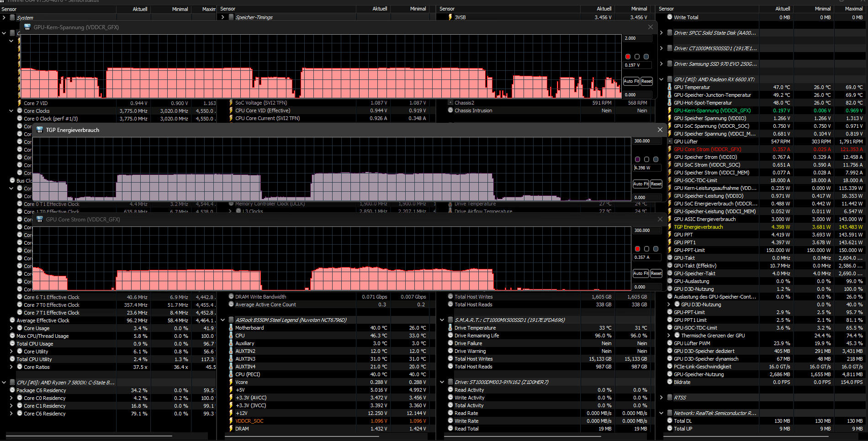The image size is (868, 441).
Task: Collapse the S.M.A.R.T. CT1000MX500SSD1 group
Action: tap(442, 320)
